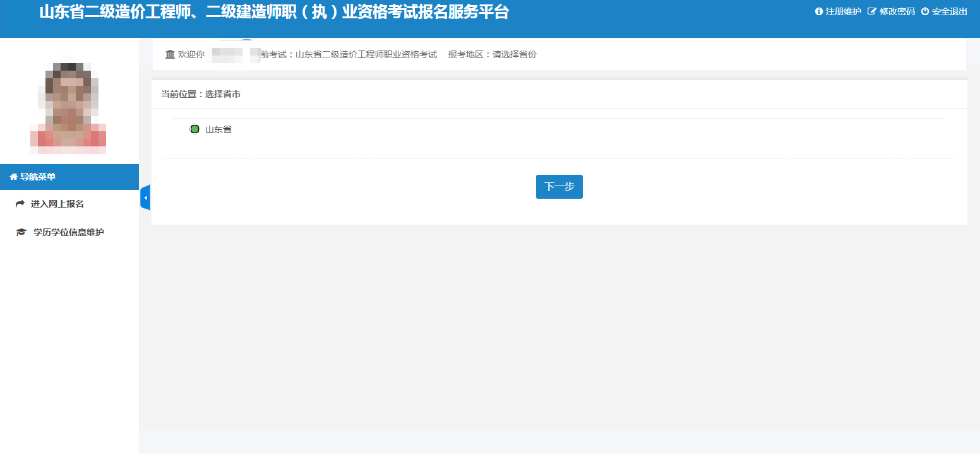
Task: Open the 学历学位信息维护 menu item
Action: [68, 232]
